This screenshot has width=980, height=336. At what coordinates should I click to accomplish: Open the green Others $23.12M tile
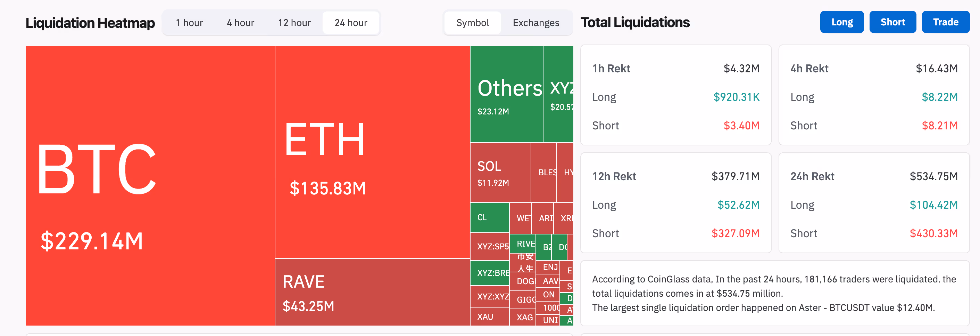coord(506,95)
